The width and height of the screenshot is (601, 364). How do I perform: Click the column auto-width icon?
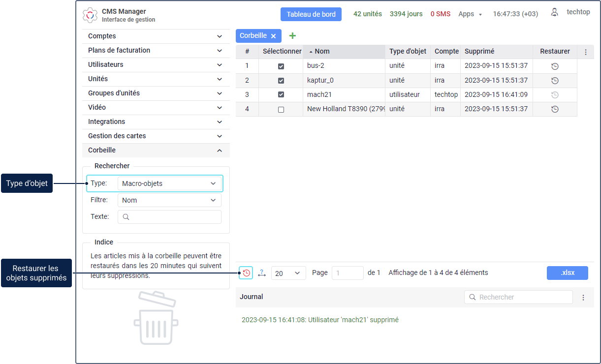[262, 273]
